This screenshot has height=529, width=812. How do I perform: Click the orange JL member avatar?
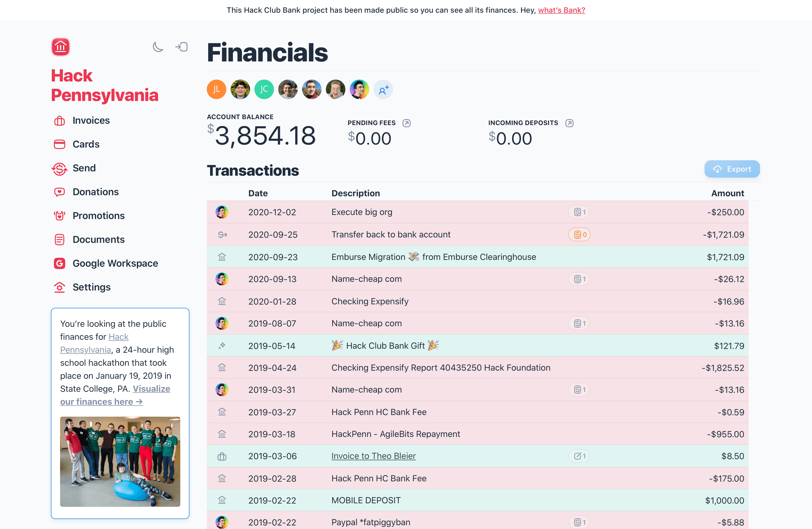point(216,89)
